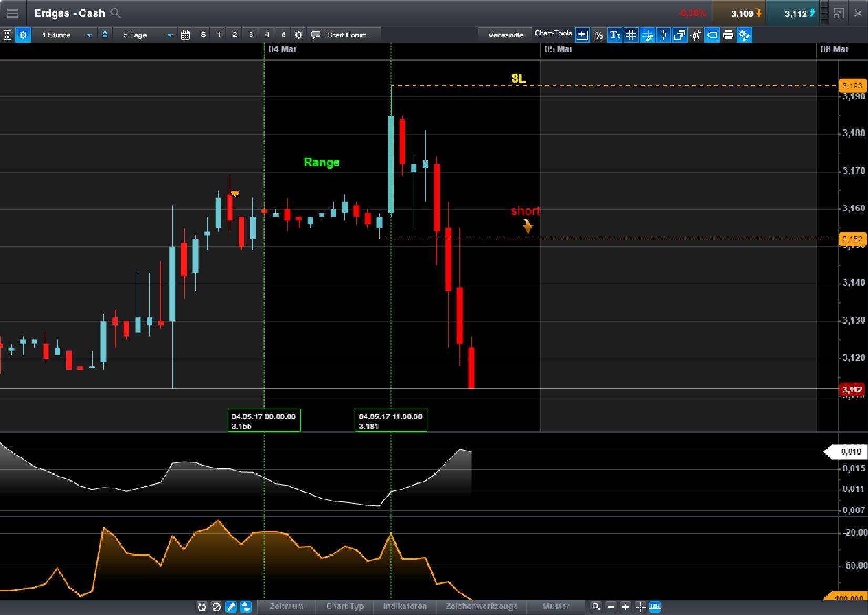Viewport: 868px width, 615px height.
Task: Switch to percentage scale
Action: click(x=599, y=35)
